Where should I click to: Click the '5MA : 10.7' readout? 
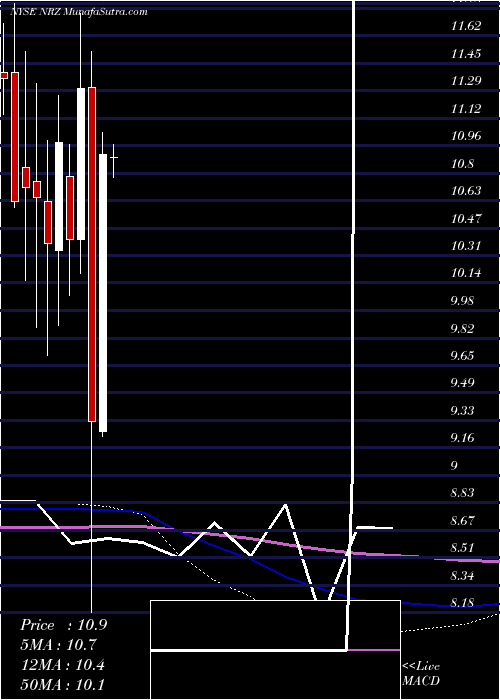(x=58, y=645)
